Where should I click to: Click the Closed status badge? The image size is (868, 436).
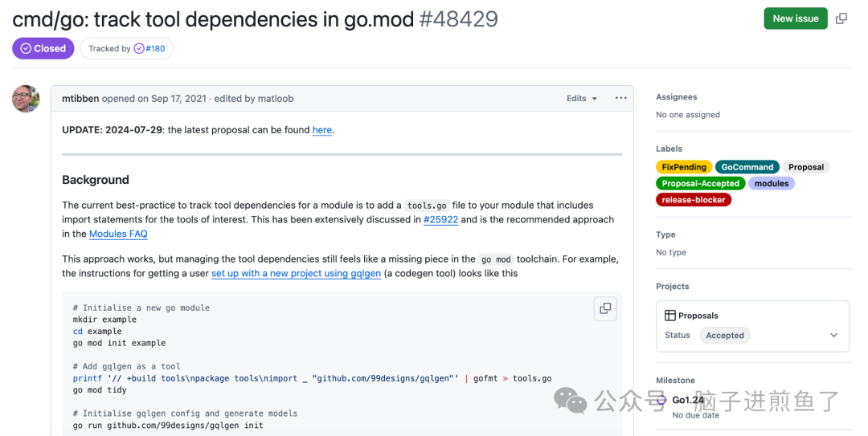point(43,49)
